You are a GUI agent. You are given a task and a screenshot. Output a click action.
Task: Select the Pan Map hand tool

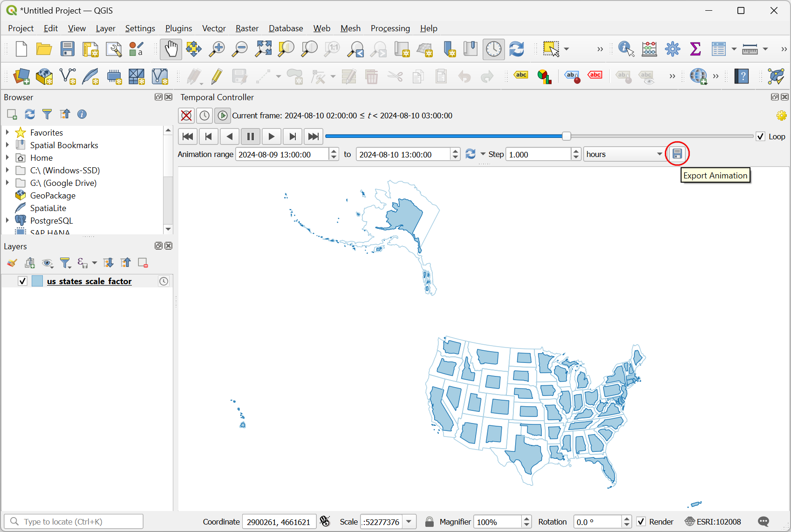tap(171, 49)
